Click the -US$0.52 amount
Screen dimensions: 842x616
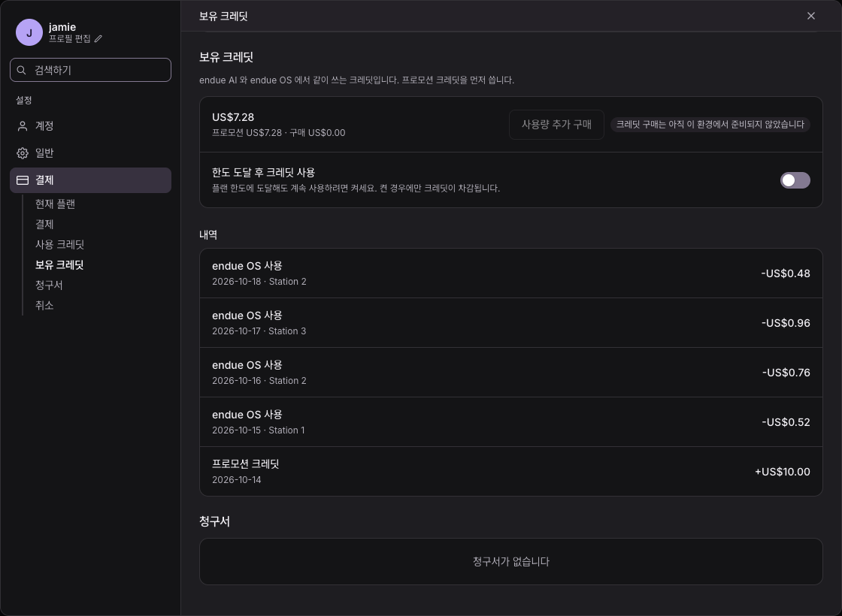point(786,422)
